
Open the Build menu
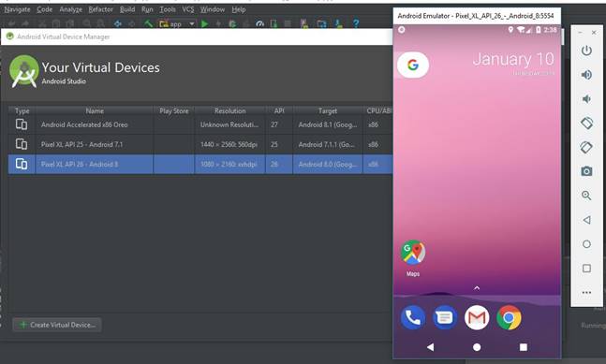pos(127,9)
